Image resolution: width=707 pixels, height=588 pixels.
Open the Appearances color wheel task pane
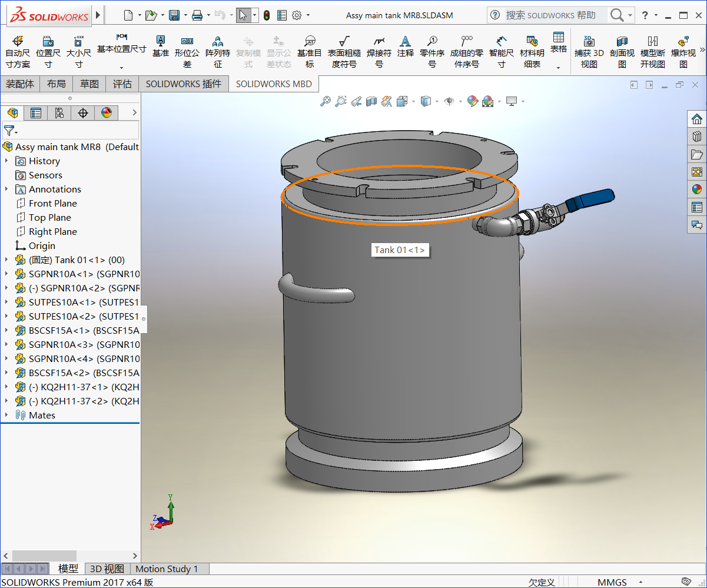697,189
